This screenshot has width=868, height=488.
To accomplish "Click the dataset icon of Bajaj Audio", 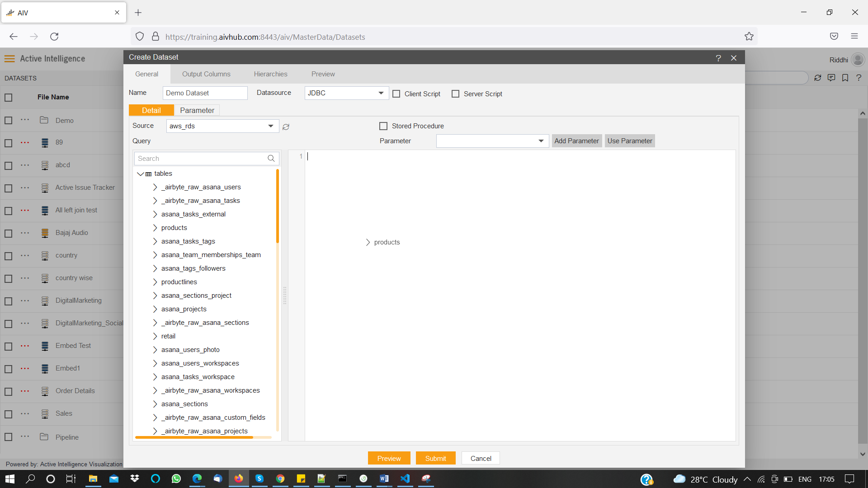I will coord(45,233).
